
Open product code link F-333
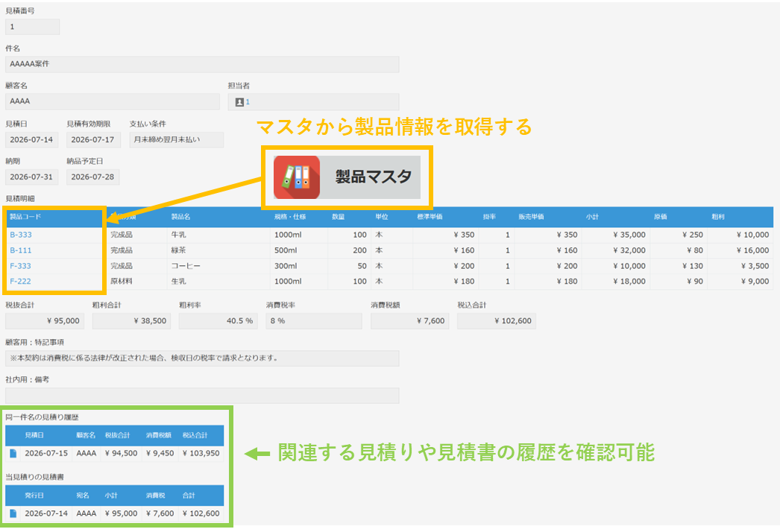coord(20,266)
